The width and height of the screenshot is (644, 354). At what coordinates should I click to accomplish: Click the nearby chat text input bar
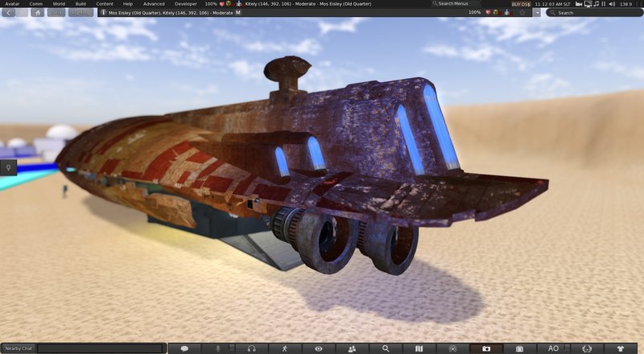point(101,348)
